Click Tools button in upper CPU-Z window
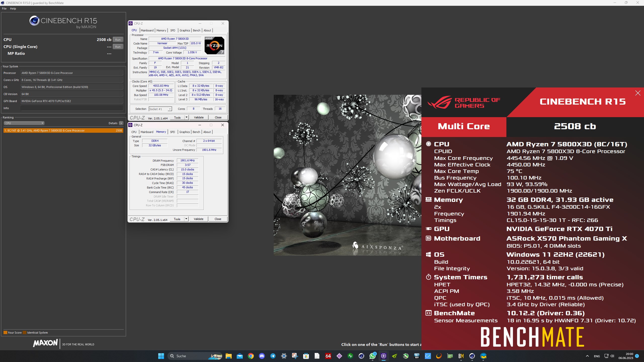644x362 pixels. [177, 117]
